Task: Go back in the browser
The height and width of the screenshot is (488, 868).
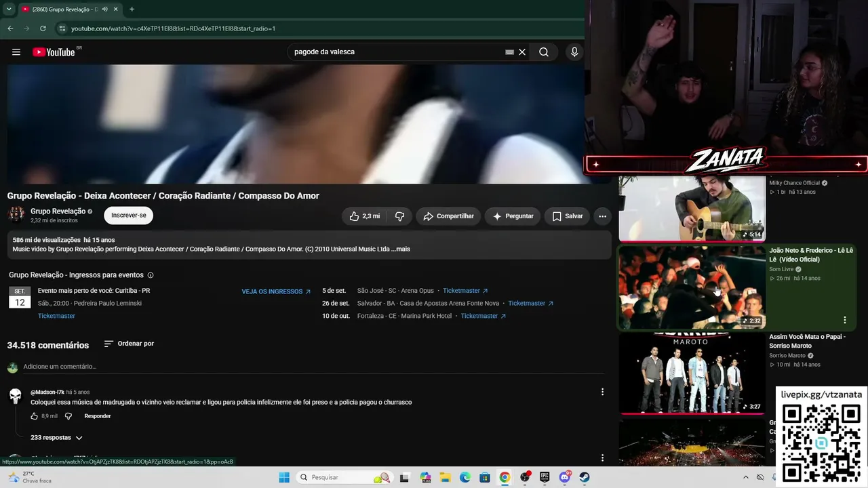Action: point(10,28)
